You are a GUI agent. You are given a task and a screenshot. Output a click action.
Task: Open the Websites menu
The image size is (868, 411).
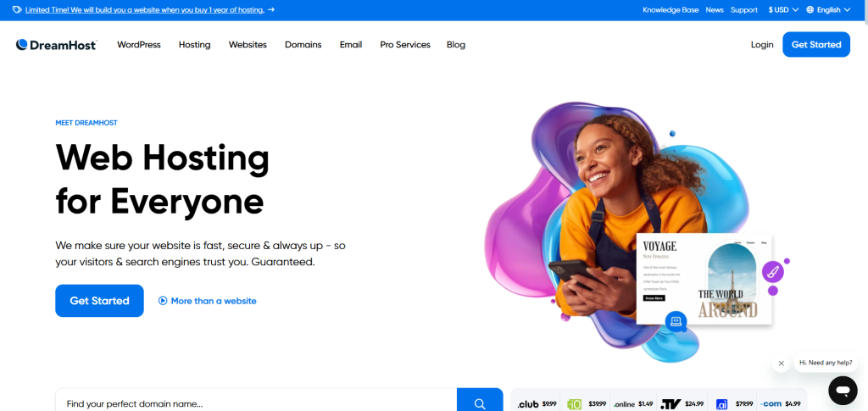click(248, 45)
